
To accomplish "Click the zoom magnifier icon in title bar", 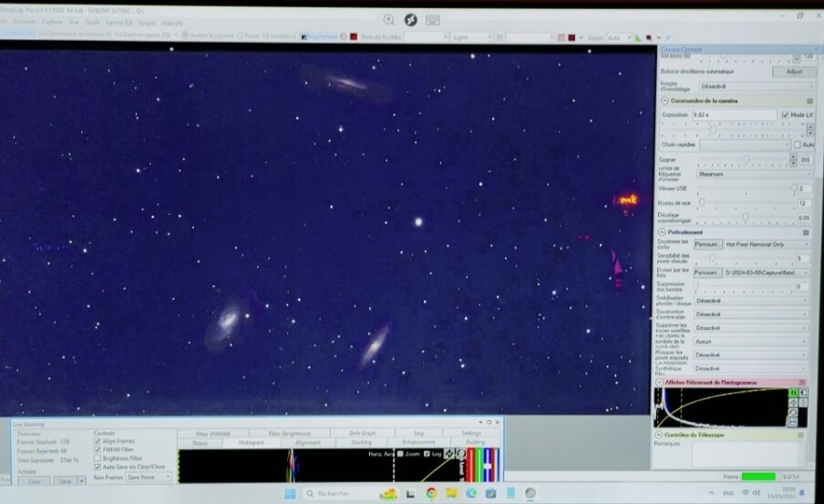I will pyautogui.click(x=389, y=20).
